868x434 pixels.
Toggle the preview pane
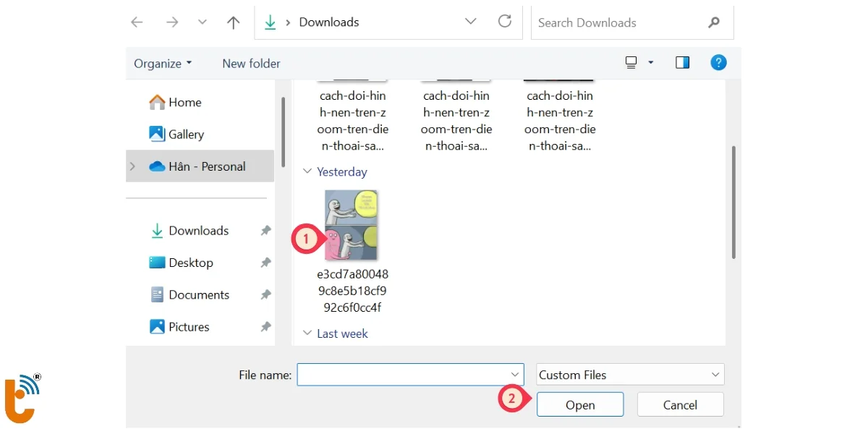682,63
